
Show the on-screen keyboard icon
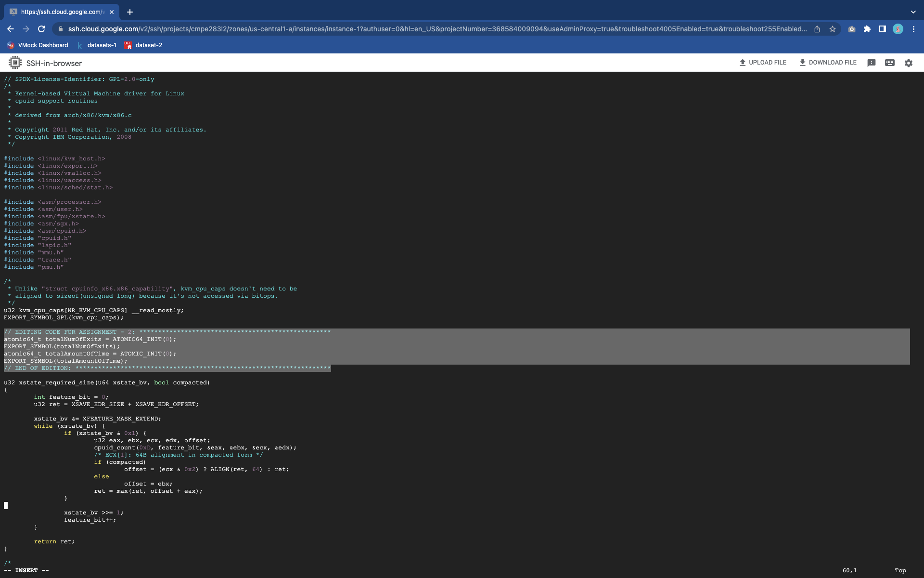889,63
